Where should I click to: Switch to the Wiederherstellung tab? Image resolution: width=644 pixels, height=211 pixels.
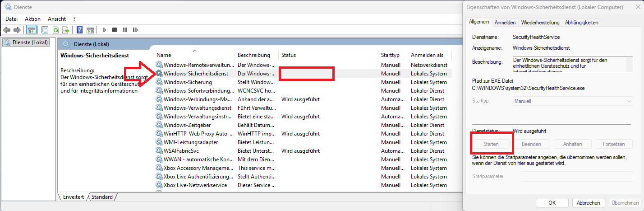[x=540, y=23]
